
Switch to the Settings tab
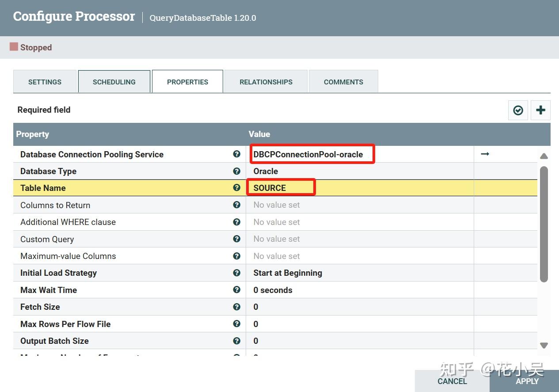[x=45, y=82]
